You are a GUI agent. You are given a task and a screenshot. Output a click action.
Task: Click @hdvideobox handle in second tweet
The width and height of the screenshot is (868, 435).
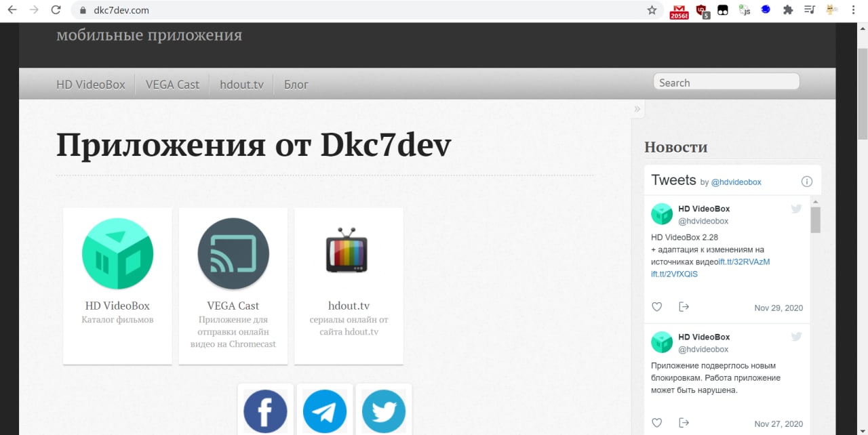[x=703, y=349]
